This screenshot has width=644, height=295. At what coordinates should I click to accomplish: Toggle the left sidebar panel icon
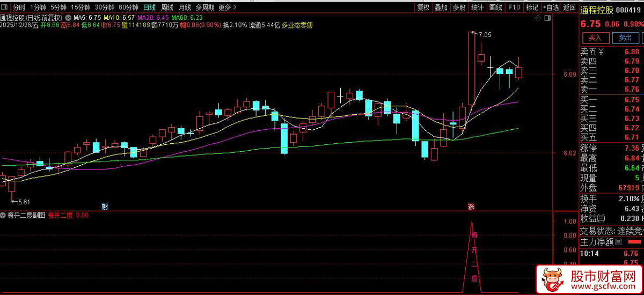coord(5,8)
